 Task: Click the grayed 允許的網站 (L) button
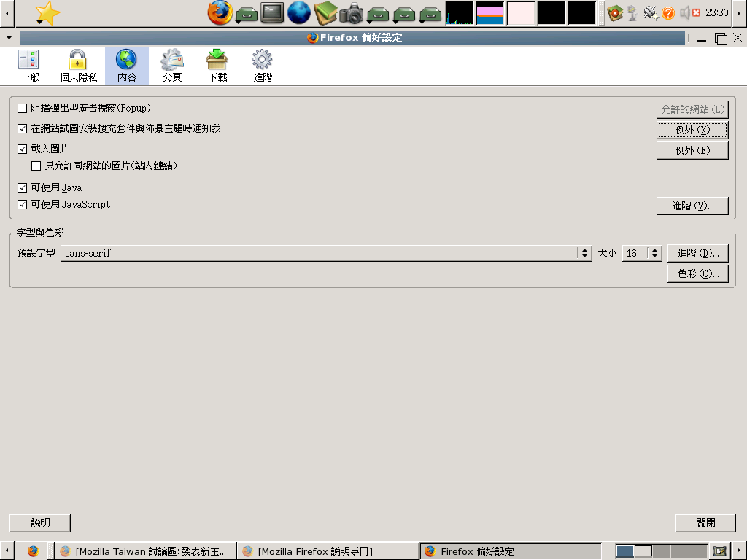point(692,109)
